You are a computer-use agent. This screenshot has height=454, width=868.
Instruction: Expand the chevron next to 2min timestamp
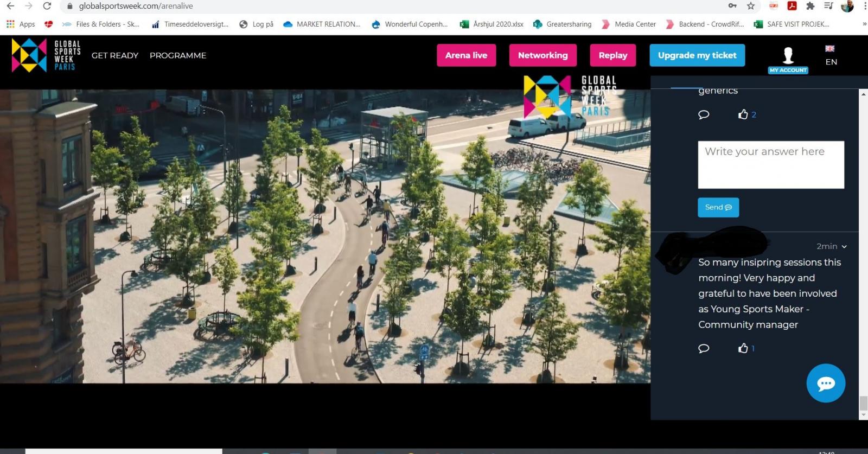pos(844,247)
